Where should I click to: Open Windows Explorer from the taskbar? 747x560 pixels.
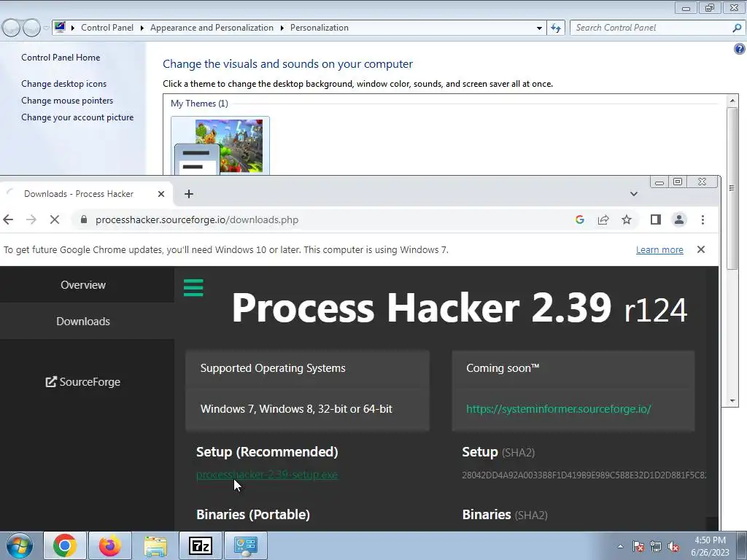point(155,545)
